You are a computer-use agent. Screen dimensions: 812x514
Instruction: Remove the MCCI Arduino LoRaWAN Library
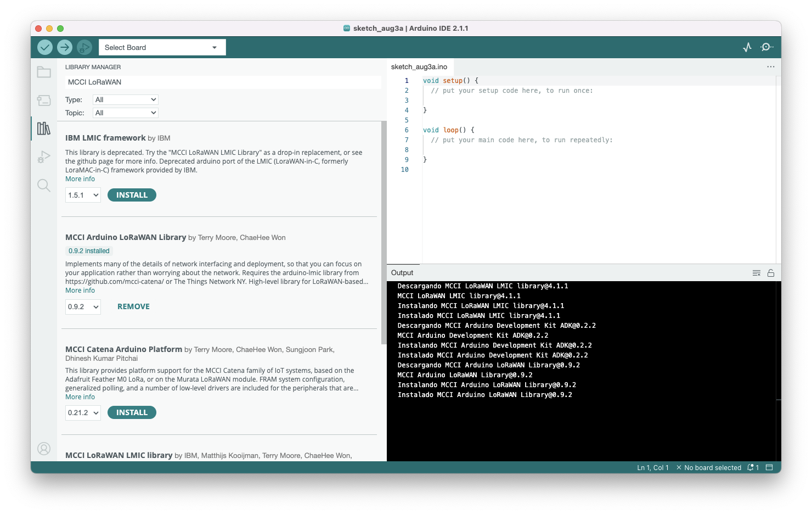pyautogui.click(x=133, y=306)
